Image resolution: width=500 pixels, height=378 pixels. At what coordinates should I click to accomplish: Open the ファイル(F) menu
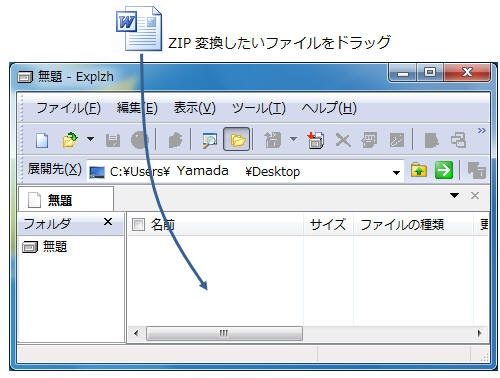(68, 108)
